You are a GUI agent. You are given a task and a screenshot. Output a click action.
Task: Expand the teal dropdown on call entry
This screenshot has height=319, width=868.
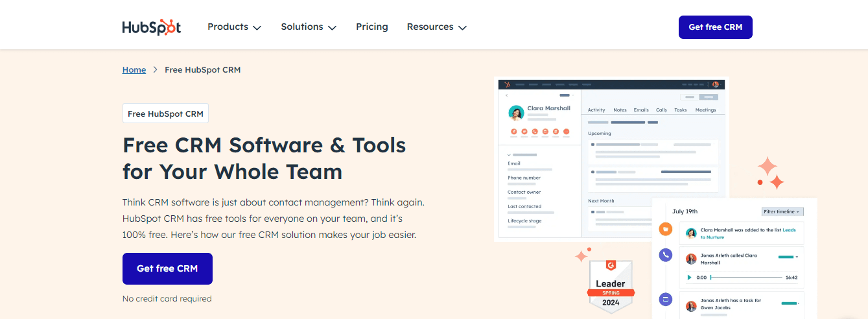click(788, 257)
